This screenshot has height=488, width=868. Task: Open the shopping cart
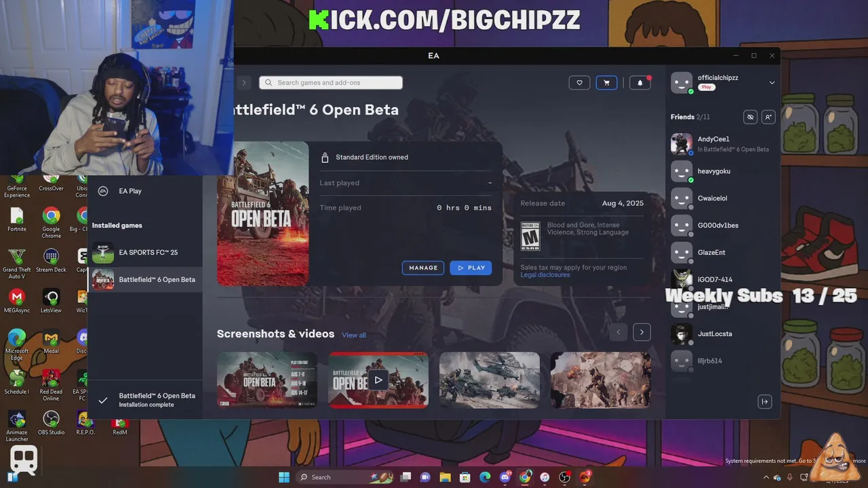tap(606, 83)
